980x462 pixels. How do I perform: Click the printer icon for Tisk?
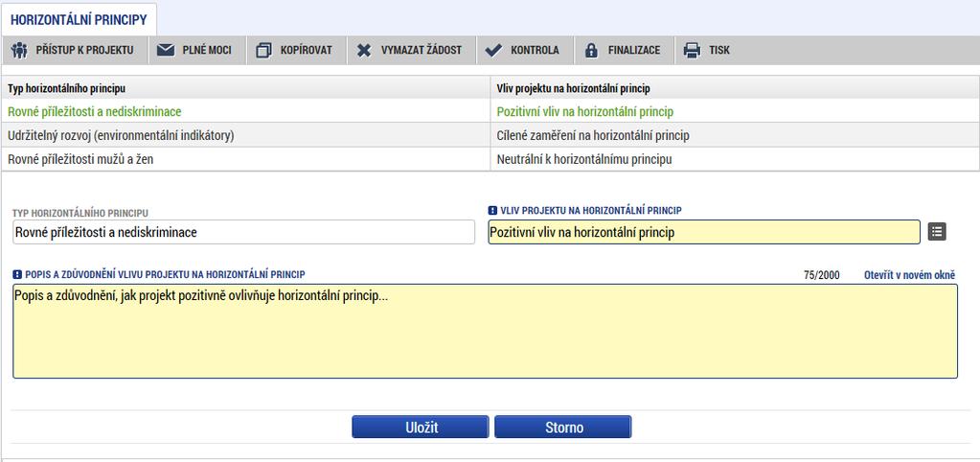(692, 51)
